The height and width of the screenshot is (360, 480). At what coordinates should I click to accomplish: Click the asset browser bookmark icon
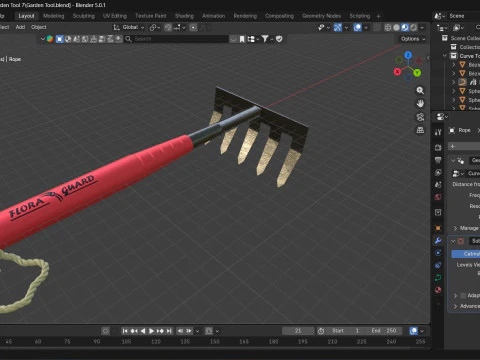click(242, 39)
